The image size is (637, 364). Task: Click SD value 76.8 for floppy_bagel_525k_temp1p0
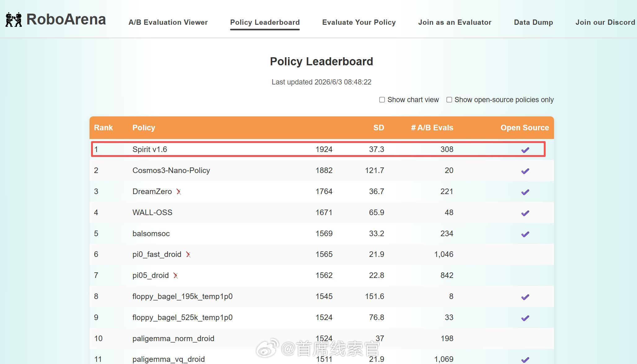coord(377,317)
